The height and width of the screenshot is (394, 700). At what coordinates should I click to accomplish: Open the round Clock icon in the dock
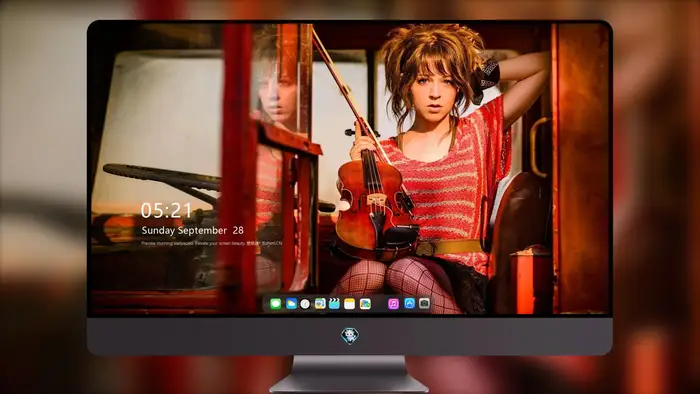[305, 304]
